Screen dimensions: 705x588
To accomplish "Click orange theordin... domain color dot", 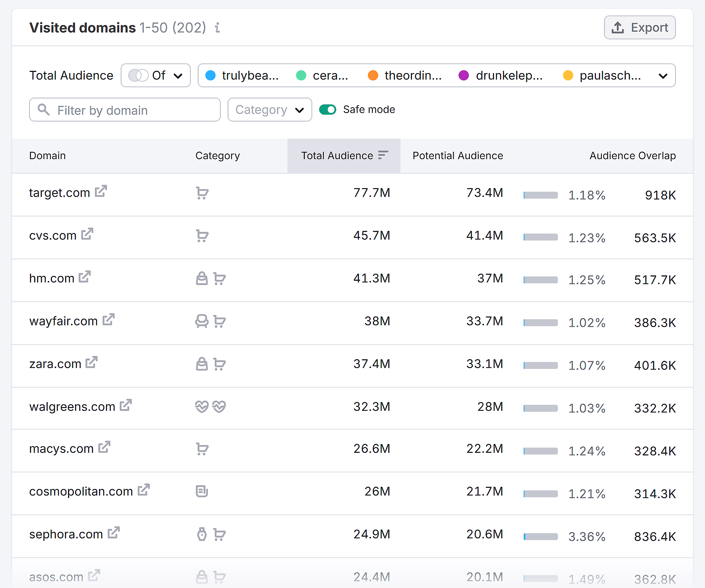I will point(373,76).
